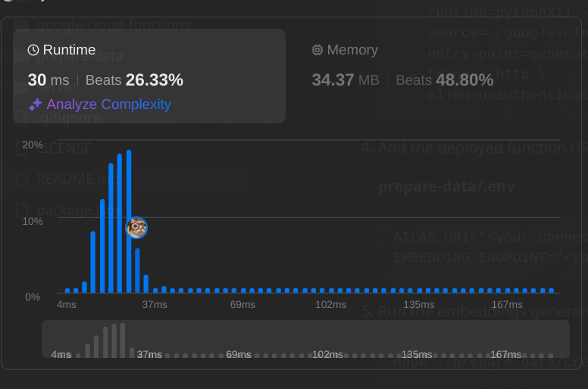Click the sparkle icon before Analyze Complexity
The width and height of the screenshot is (588, 389).
click(36, 104)
